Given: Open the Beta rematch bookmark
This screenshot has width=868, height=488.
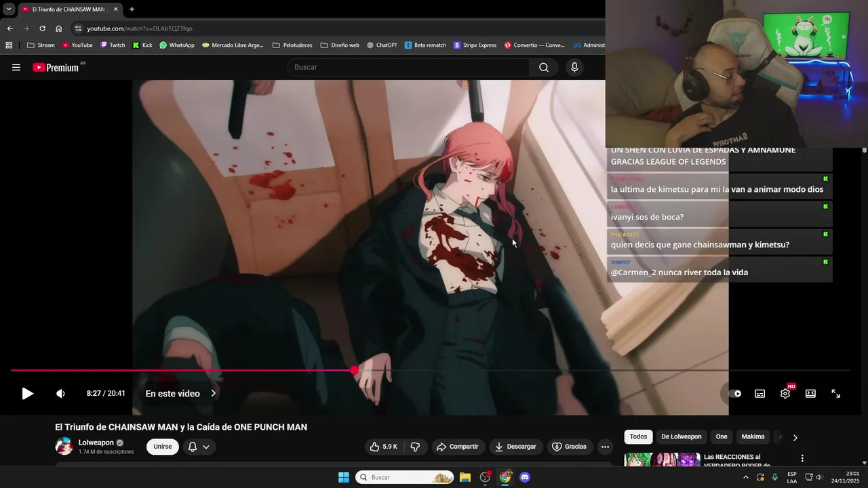Looking at the screenshot, I should click(425, 45).
